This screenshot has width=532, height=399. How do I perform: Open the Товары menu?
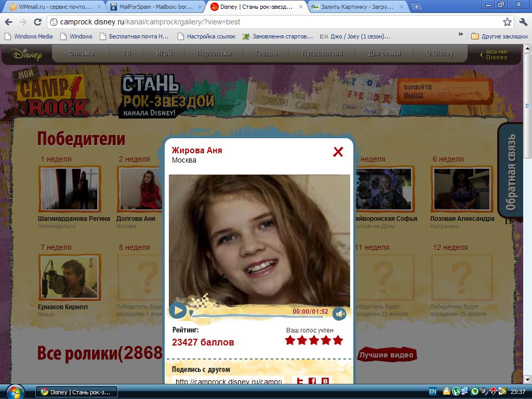click(265, 54)
